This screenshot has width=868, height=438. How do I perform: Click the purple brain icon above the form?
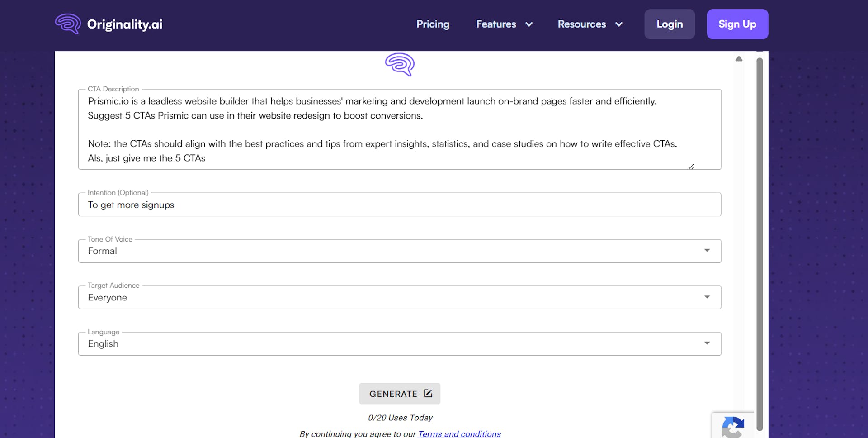point(399,65)
